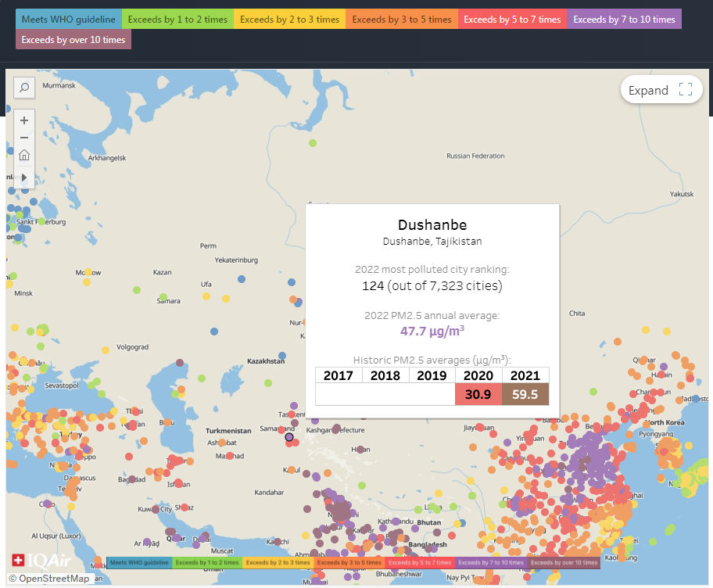
Task: Click the green marker north of Russian Federation label
Action: coord(313,143)
